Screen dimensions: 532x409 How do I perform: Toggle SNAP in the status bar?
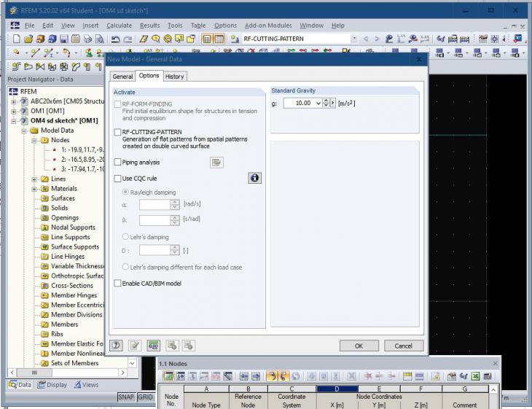126,397
